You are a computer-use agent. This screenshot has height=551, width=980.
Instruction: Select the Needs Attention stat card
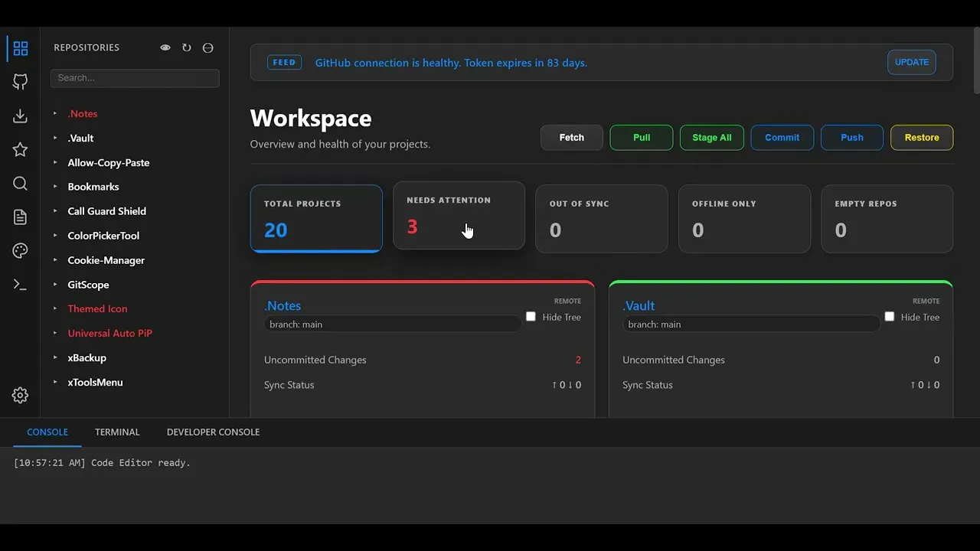459,215
